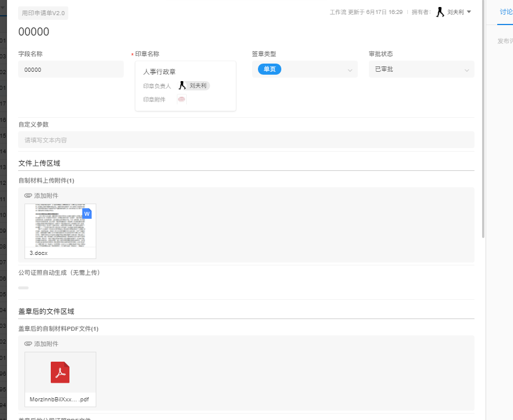Click the pink seal icon next to 印章附件
Viewport: 513px width, 420px height.
click(x=181, y=99)
